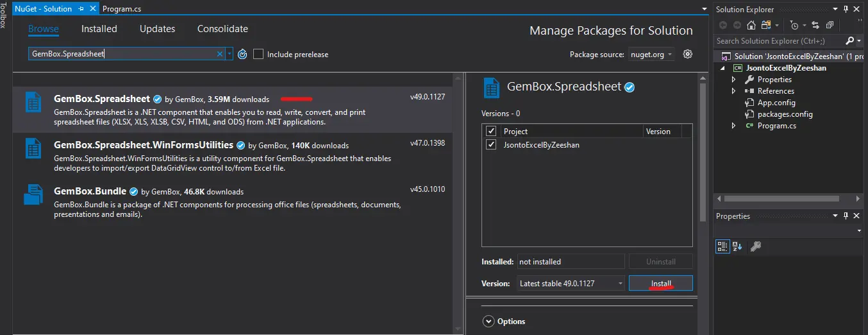The height and width of the screenshot is (335, 868).
Task: Select Alphabetical sort in Properties panel
Action: point(737,246)
